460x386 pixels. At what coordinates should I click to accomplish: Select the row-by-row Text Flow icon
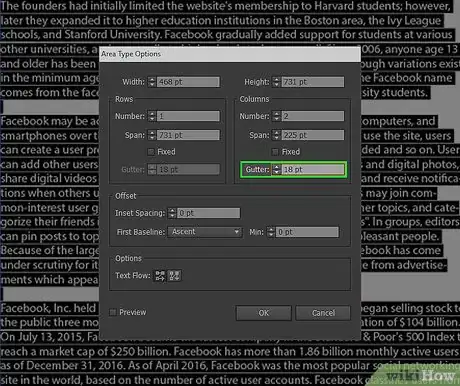tap(160, 275)
